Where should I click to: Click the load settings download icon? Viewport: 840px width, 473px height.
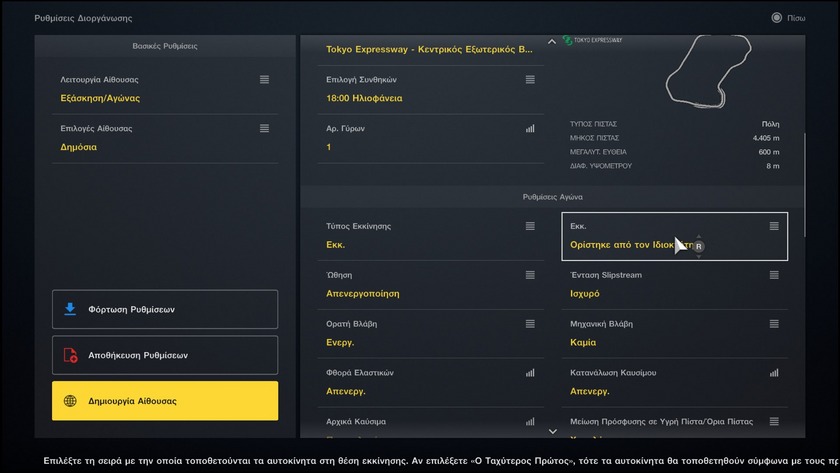coord(70,309)
